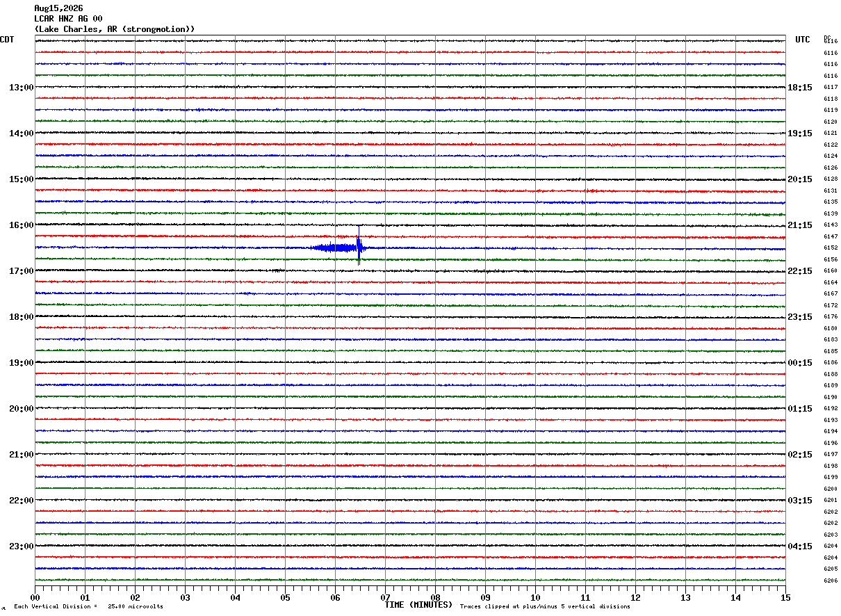Click the 00 minute tick on time axis
This screenshot has width=841, height=616.
pos(35,597)
